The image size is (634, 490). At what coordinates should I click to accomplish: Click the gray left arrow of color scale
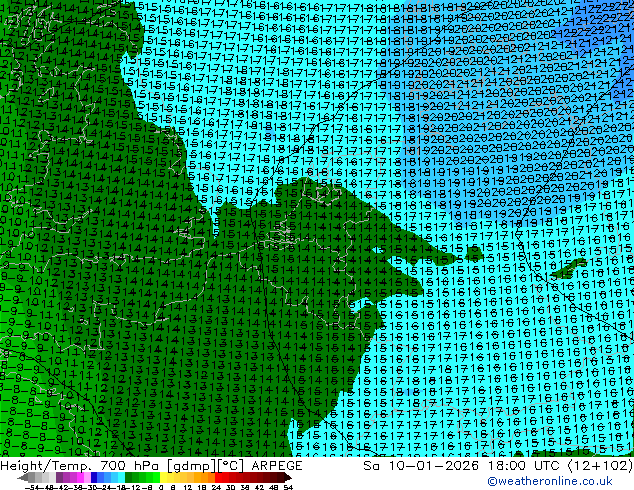click(22, 477)
